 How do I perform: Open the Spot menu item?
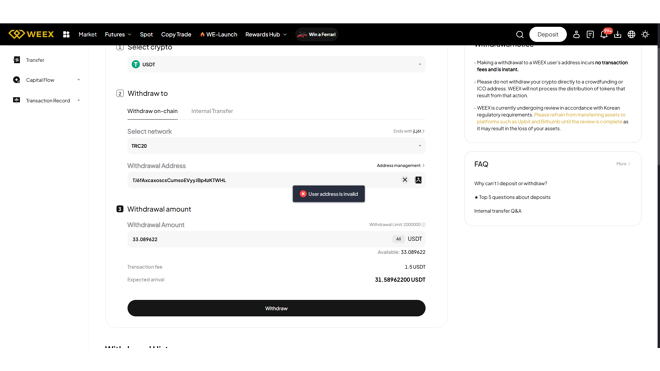146,35
